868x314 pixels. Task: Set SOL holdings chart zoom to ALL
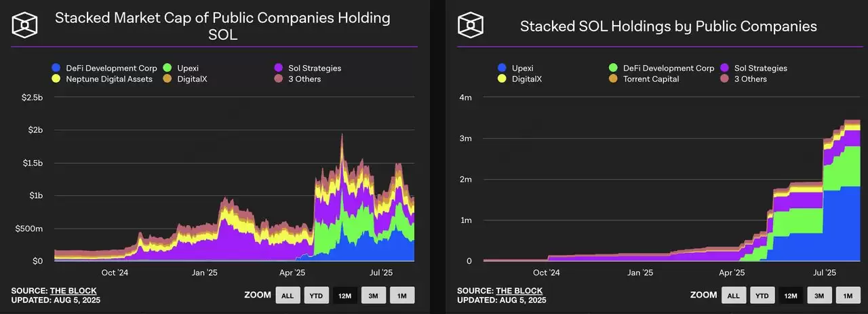734,295
